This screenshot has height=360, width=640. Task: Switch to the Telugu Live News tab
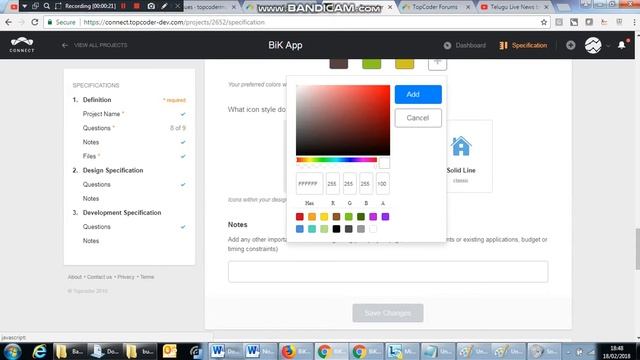[514, 7]
